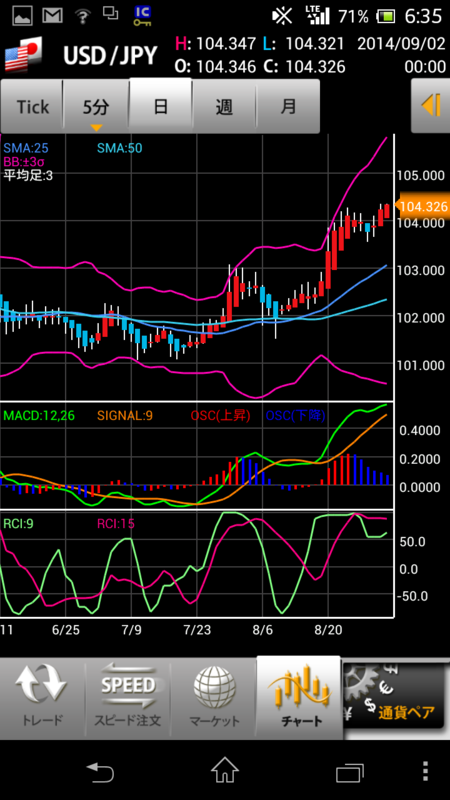The width and height of the screenshot is (450, 800).
Task: Tap the 71% battery percentage text
Action: [x=353, y=16]
